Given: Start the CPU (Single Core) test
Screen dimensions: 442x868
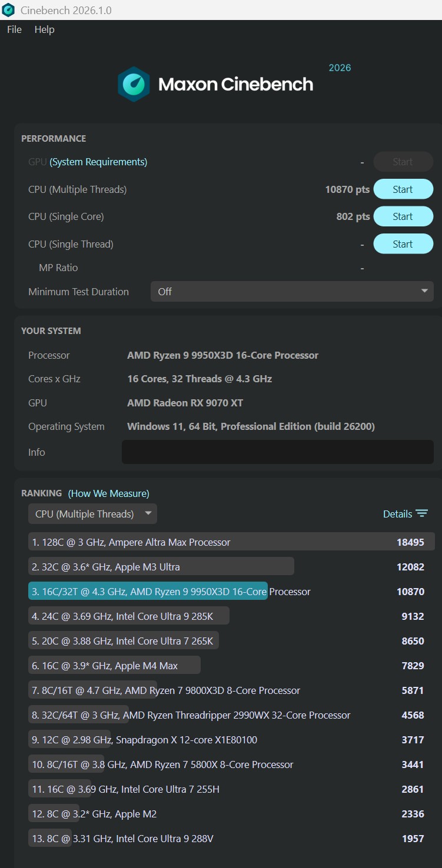Looking at the screenshot, I should [x=403, y=216].
